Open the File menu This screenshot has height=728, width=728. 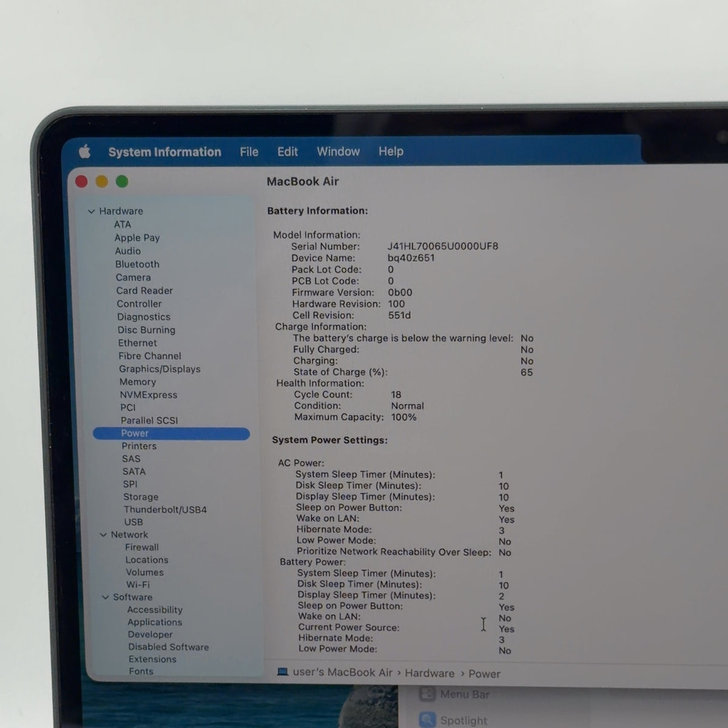249,152
